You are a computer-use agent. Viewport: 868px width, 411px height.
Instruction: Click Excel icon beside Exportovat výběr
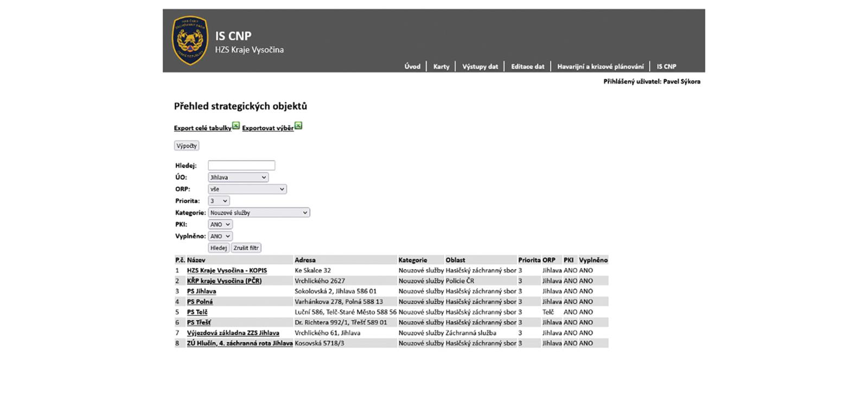[x=298, y=126]
